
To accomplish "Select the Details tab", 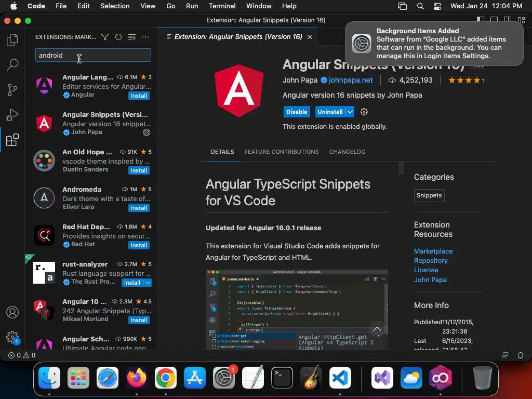I will tap(222, 152).
